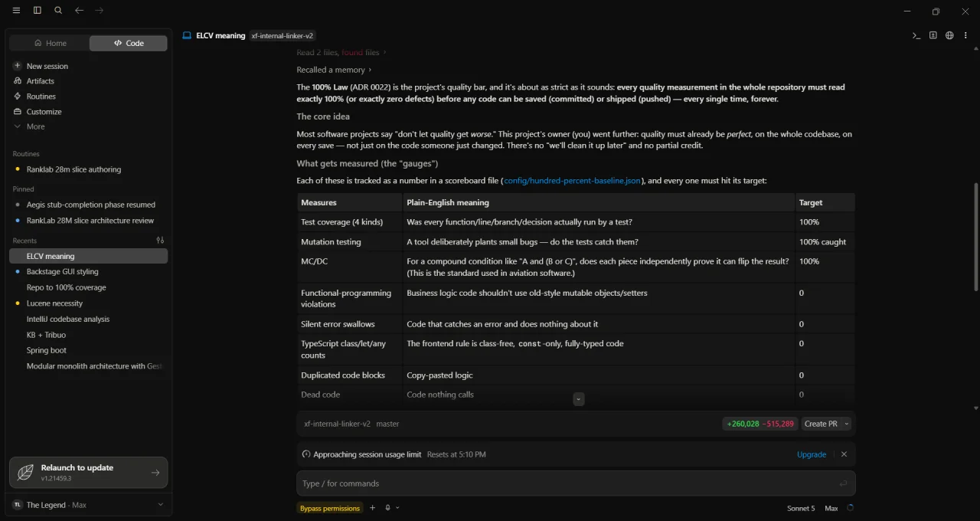
Task: Restore the window using the title bar button
Action: click(x=936, y=11)
